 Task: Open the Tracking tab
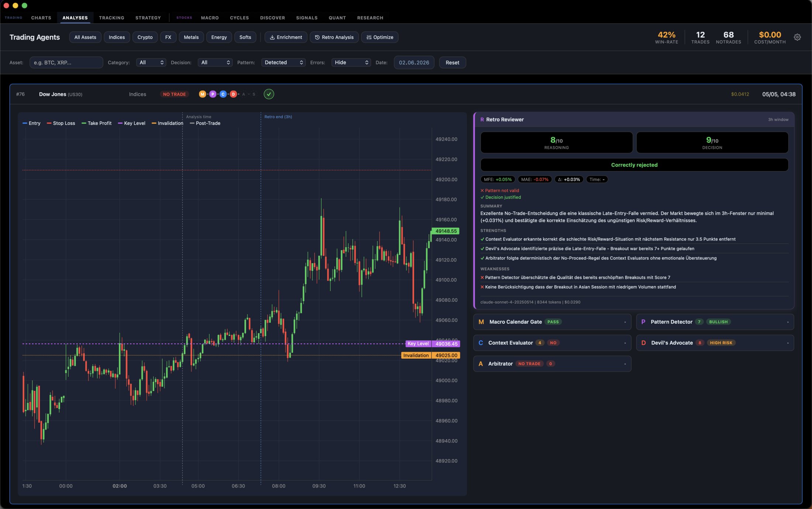[111, 18]
